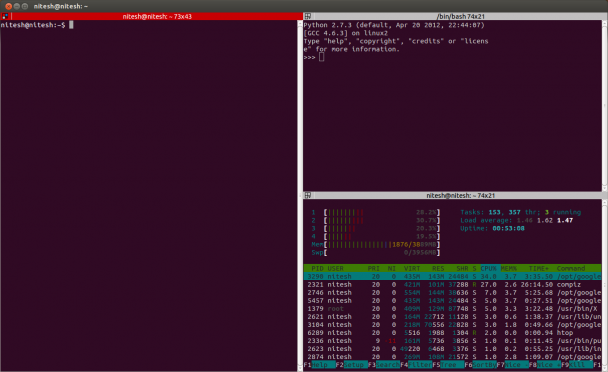Open the group menu icon of the 73x43 terminal pane

[x=5, y=16]
